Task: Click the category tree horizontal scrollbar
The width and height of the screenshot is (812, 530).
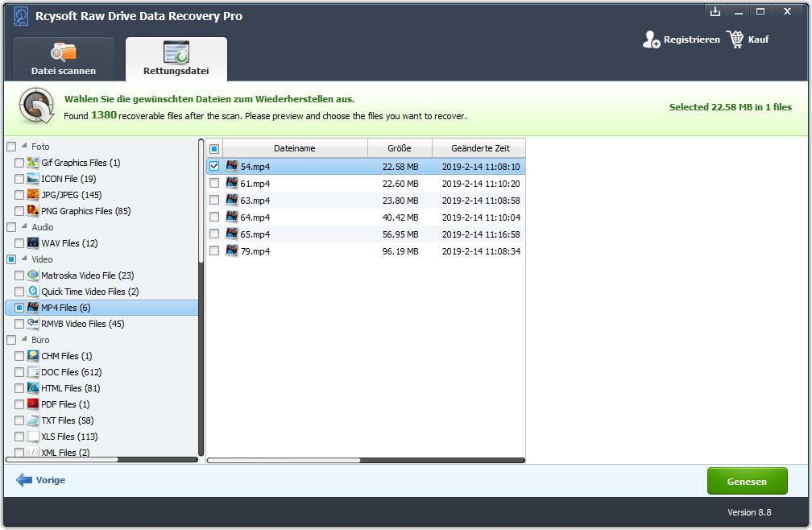Action: coord(62,460)
